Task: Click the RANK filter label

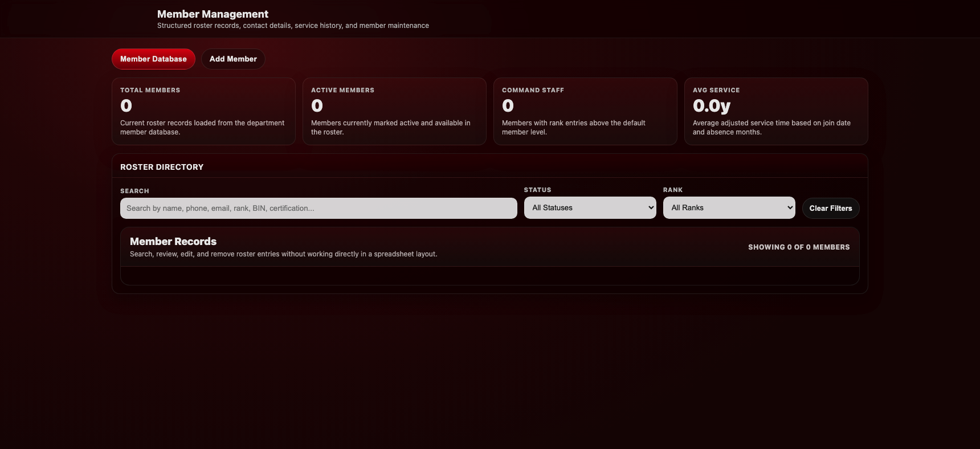Action: (x=672, y=190)
